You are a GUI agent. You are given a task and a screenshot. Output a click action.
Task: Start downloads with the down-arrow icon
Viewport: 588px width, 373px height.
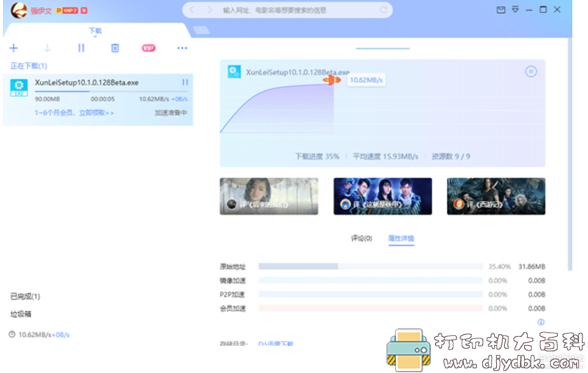47,48
